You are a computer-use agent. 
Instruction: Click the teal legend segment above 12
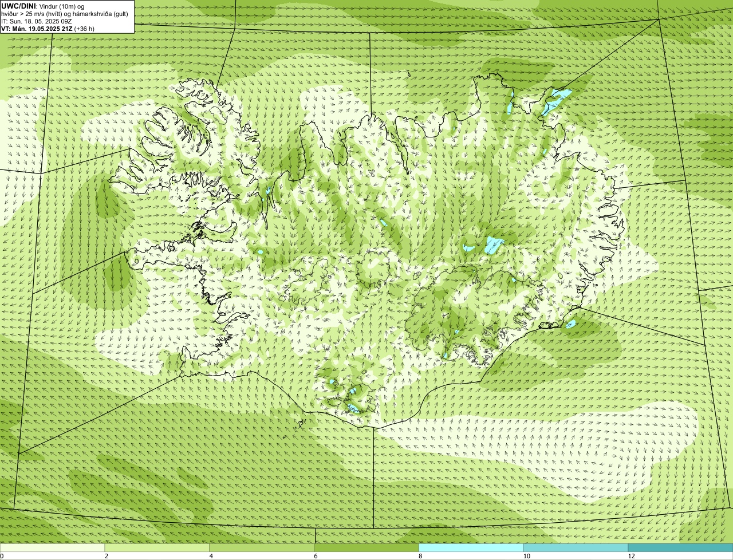[681, 547]
